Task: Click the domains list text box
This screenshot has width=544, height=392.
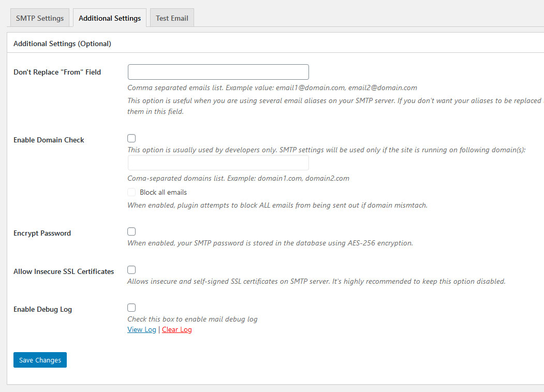Action: coord(218,163)
